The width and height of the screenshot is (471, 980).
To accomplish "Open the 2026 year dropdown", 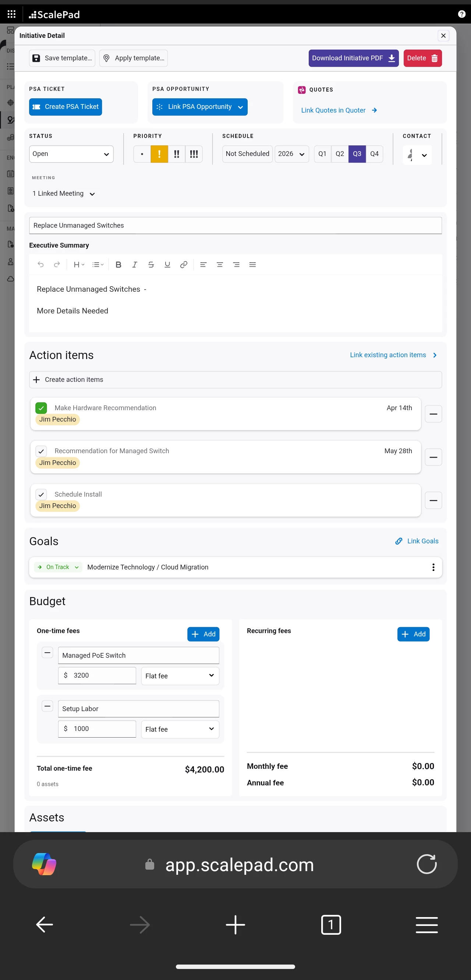I will pos(291,154).
